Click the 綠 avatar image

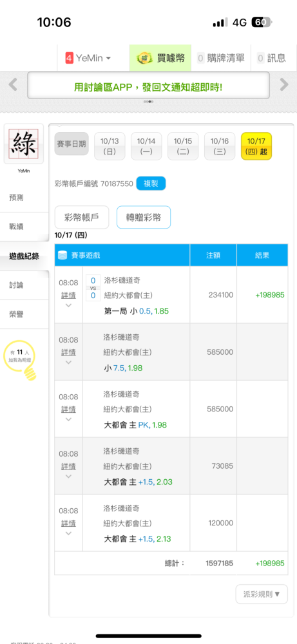pyautogui.click(x=24, y=144)
